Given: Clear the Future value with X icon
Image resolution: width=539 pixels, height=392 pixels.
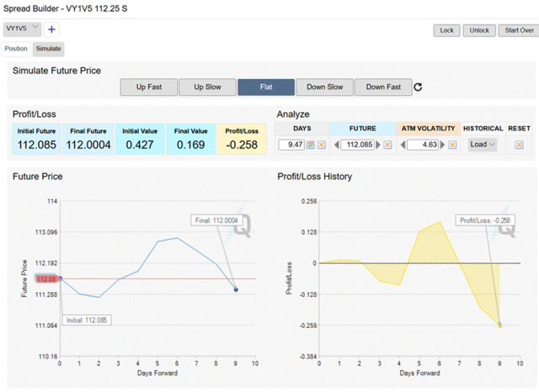Looking at the screenshot, I should pyautogui.click(x=387, y=145).
